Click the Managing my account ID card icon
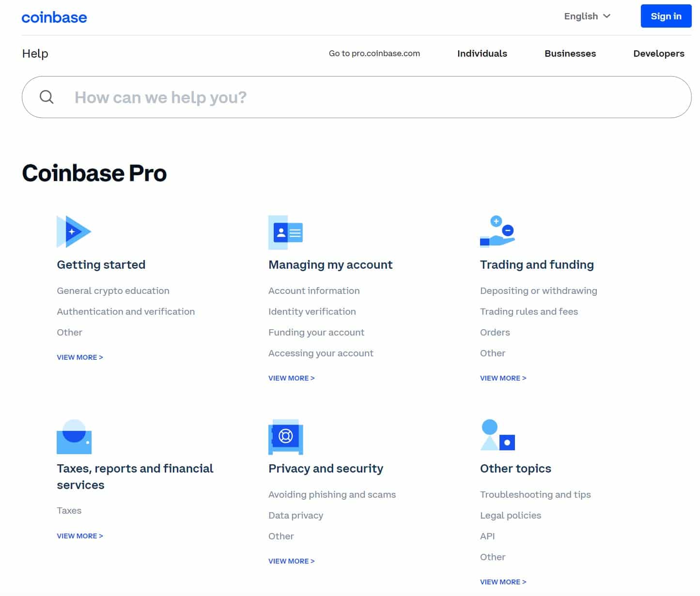This screenshot has width=700, height=596. click(286, 232)
